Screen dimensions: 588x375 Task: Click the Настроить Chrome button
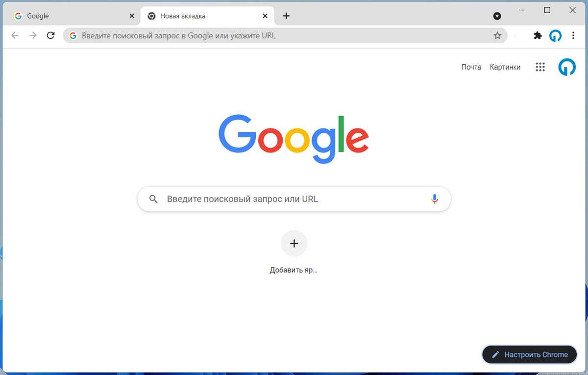[529, 354]
